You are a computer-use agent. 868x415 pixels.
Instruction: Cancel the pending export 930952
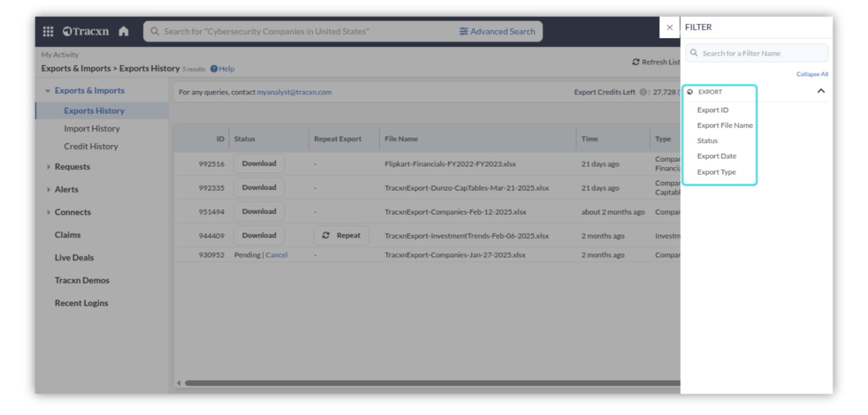point(276,255)
